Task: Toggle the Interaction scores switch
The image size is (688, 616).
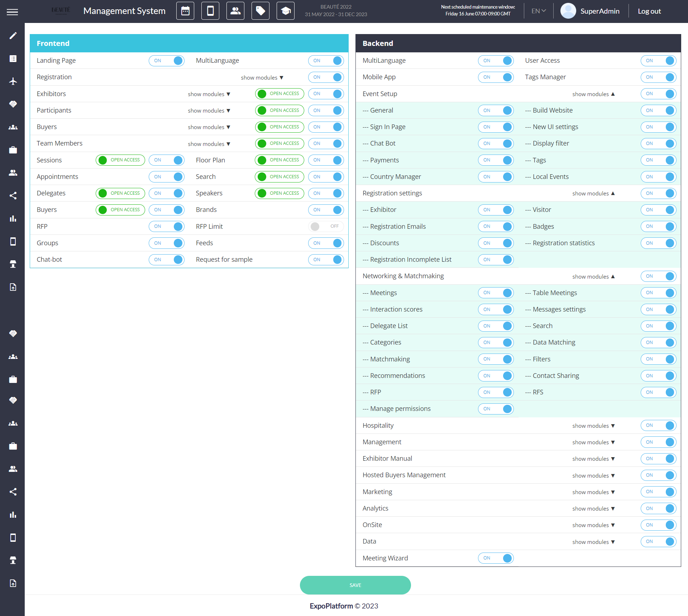Action: point(496,309)
